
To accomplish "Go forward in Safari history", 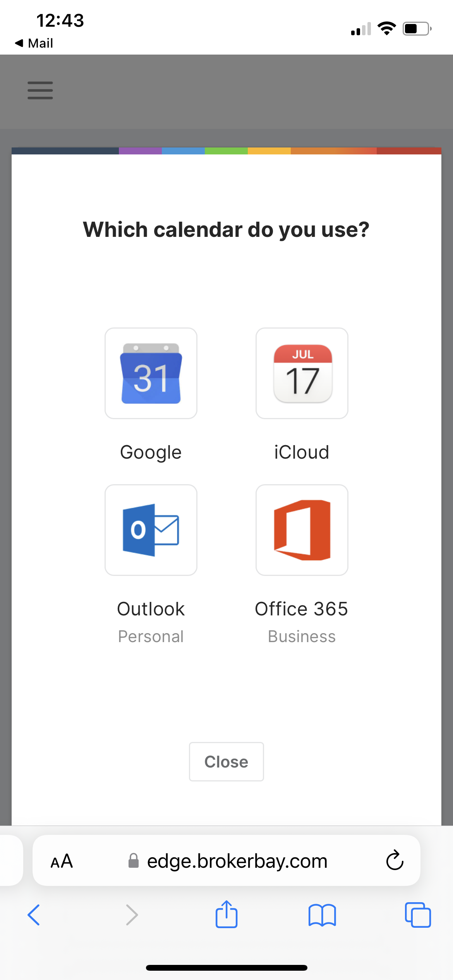I will [132, 915].
